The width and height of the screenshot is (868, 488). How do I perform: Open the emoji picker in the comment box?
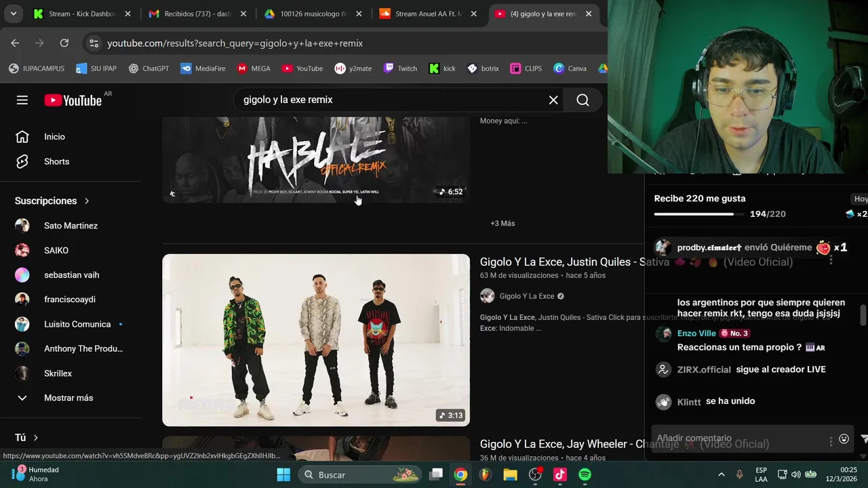[844, 439]
